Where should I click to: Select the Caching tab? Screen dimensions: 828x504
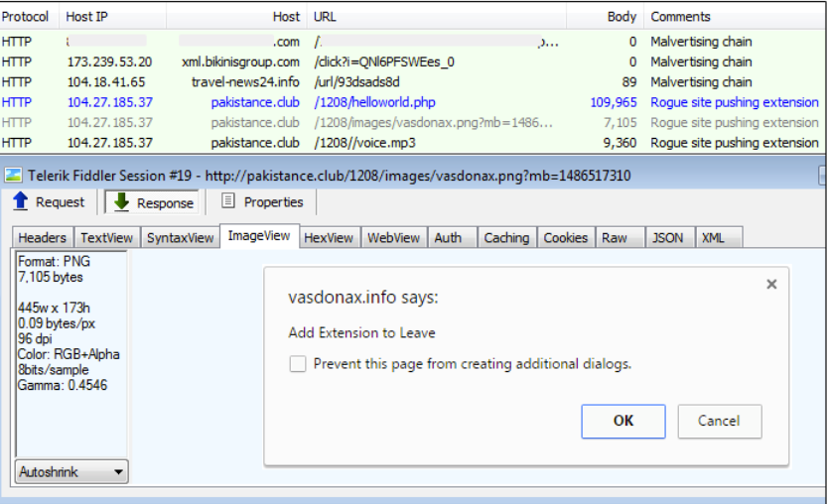coord(506,238)
